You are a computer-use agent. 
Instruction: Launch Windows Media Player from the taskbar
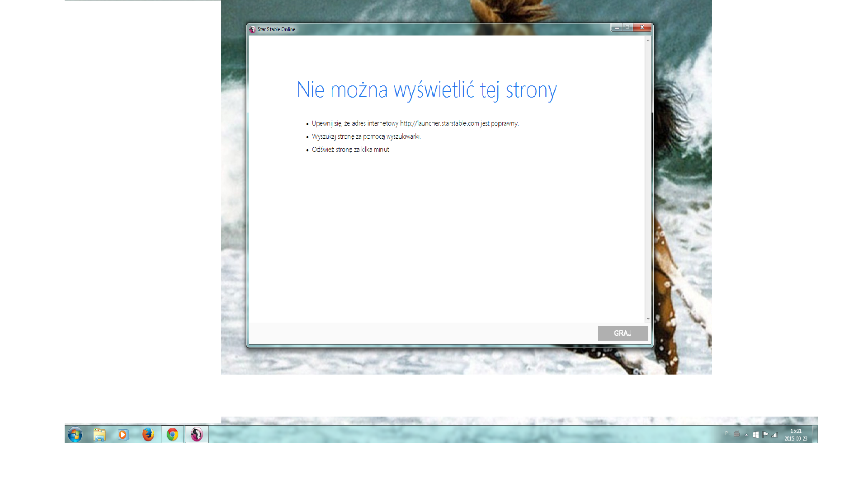click(x=123, y=435)
